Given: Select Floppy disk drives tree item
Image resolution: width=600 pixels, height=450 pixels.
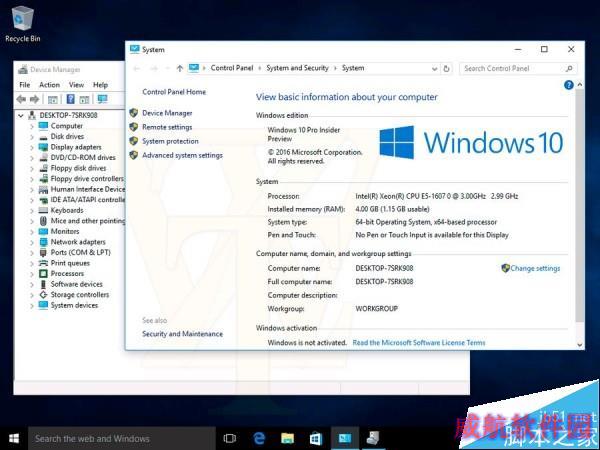Looking at the screenshot, I should [78, 168].
